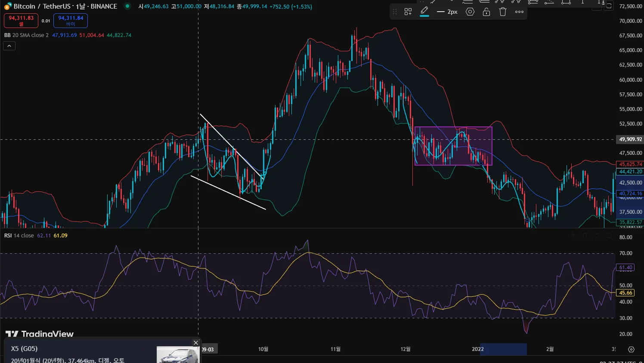This screenshot has height=363, width=644.
Task: Click the blue buy button 94,311.84
Action: 71,20
